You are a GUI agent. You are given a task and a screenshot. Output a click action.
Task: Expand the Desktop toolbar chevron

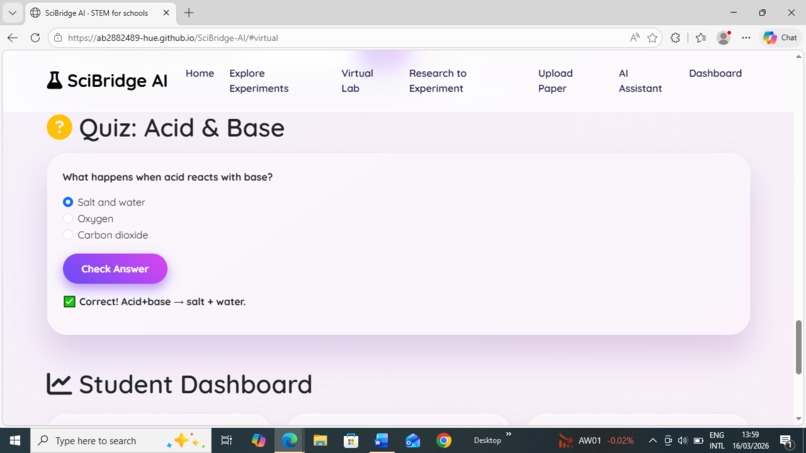[x=508, y=434]
